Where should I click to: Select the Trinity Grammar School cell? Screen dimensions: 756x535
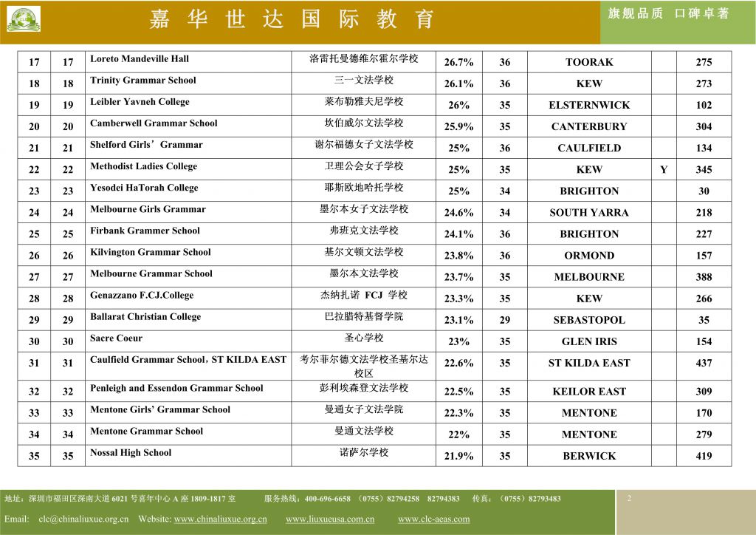click(x=143, y=81)
